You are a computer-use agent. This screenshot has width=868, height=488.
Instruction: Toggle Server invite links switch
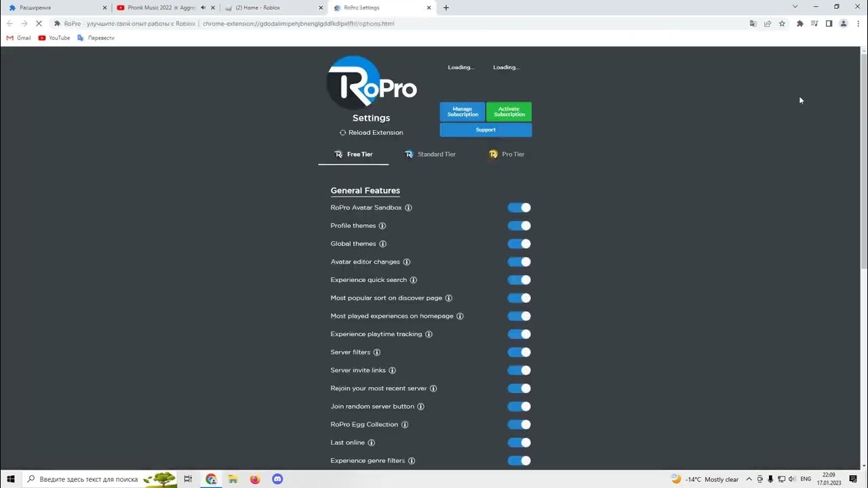(x=519, y=371)
